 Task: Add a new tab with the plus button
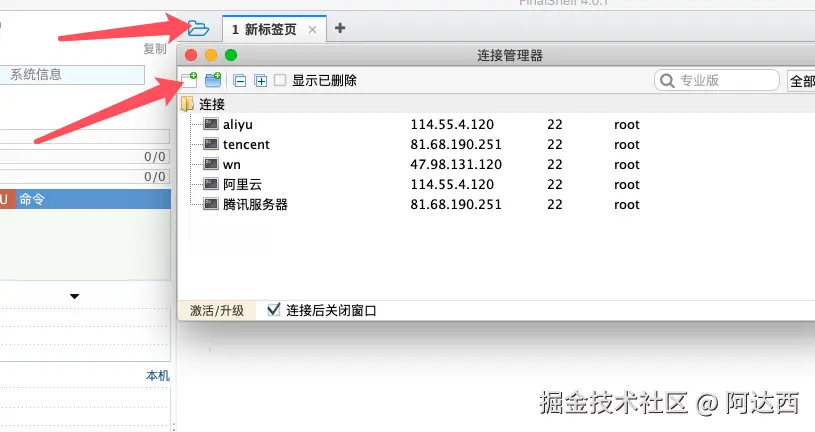click(x=340, y=28)
